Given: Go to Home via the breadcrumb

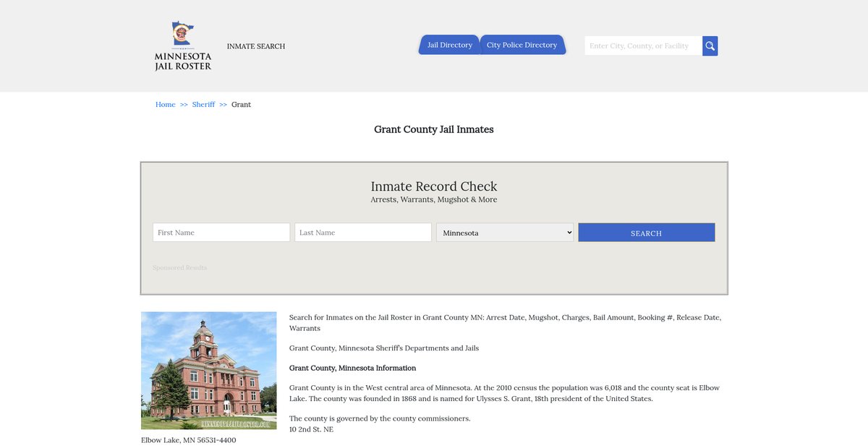Looking at the screenshot, I should tap(166, 105).
